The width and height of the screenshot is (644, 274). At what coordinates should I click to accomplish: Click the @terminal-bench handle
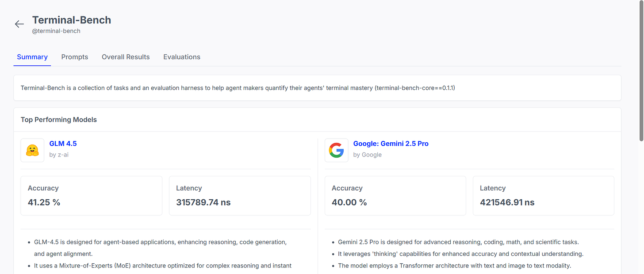56,31
